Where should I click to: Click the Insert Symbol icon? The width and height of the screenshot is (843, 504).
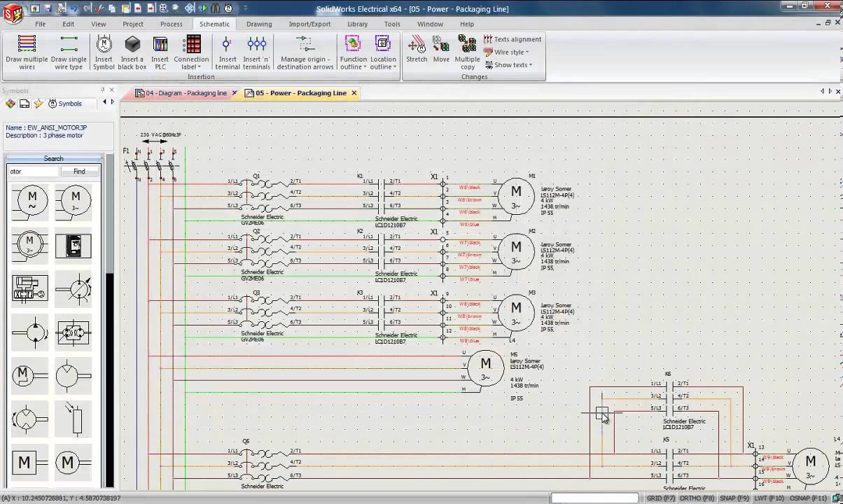coord(104,52)
